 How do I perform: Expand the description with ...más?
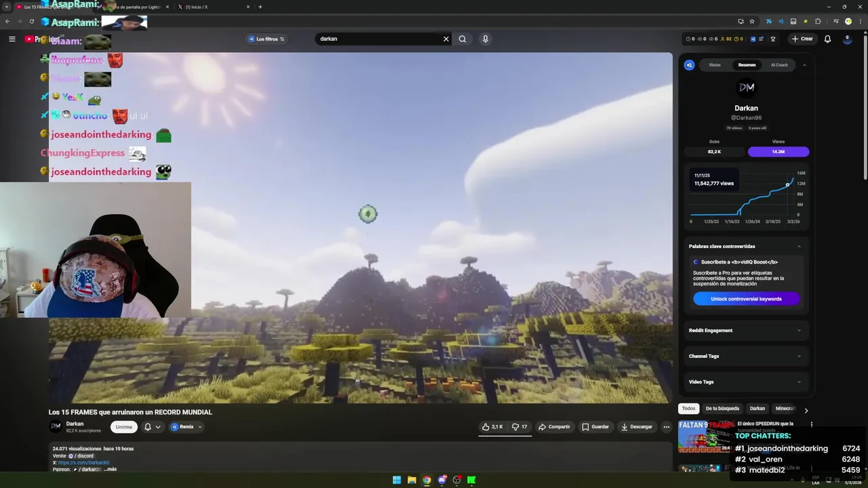(x=110, y=469)
